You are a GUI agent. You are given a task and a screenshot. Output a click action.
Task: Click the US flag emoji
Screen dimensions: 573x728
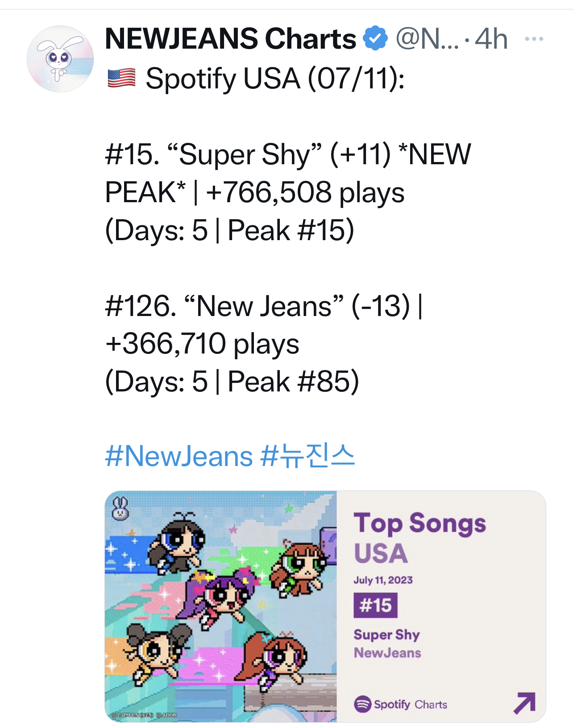click(121, 79)
